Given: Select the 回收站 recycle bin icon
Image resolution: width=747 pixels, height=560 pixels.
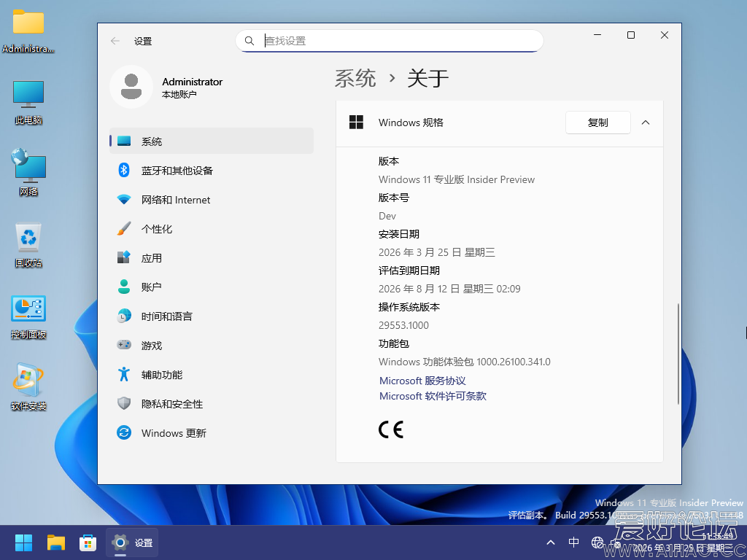Looking at the screenshot, I should [x=28, y=244].
